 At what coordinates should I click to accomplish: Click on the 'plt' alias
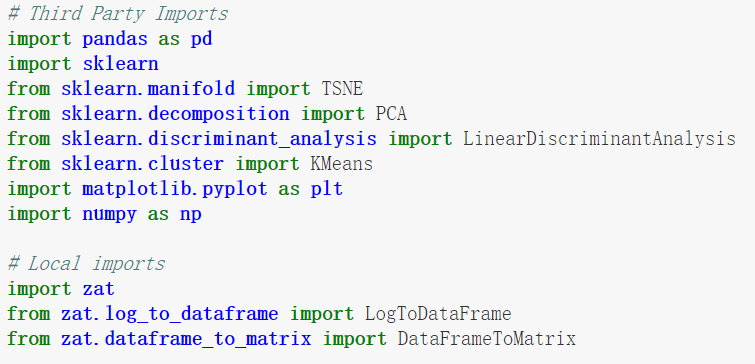coord(326,189)
